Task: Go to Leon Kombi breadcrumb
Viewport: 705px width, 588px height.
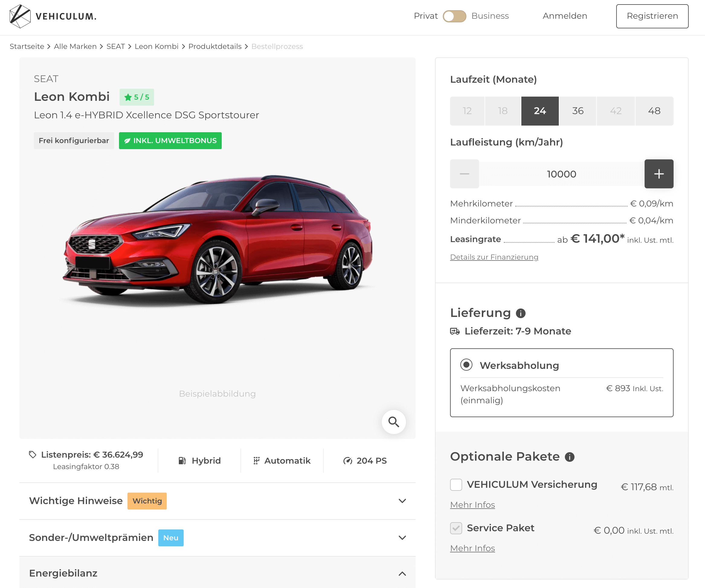Action: point(156,46)
